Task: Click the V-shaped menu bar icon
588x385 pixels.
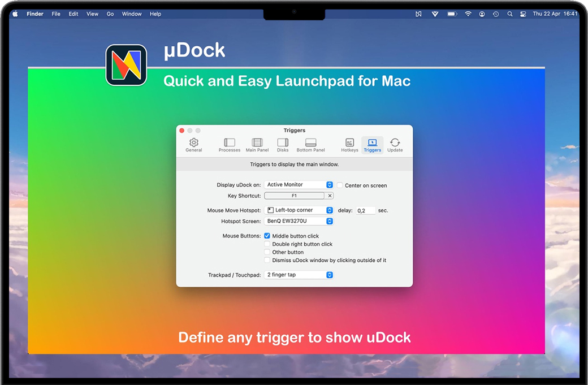Action: [435, 14]
